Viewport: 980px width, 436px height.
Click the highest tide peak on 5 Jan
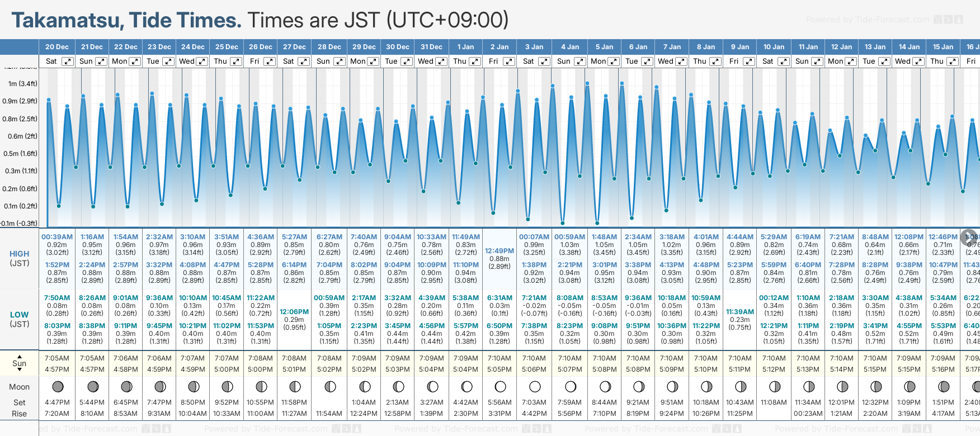(587, 83)
